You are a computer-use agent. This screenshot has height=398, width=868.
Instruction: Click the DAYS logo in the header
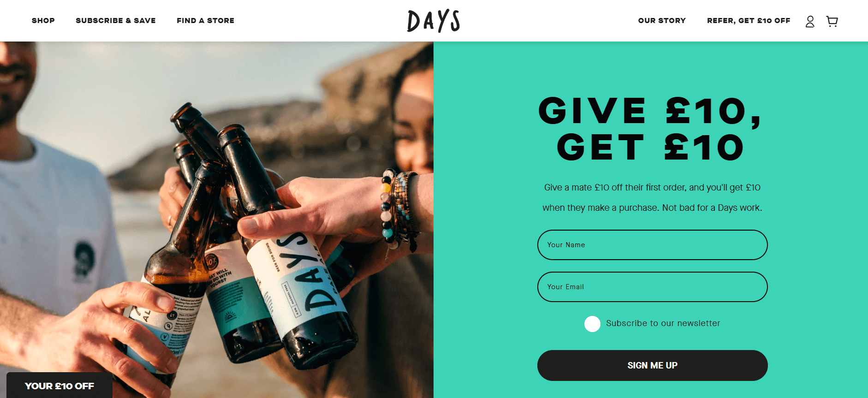[x=434, y=21]
